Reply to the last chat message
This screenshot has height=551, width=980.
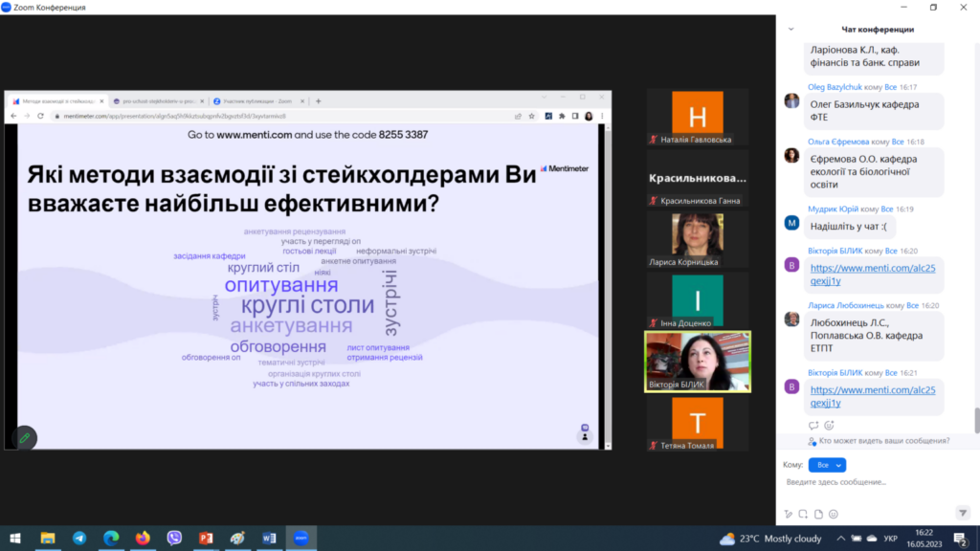813,425
